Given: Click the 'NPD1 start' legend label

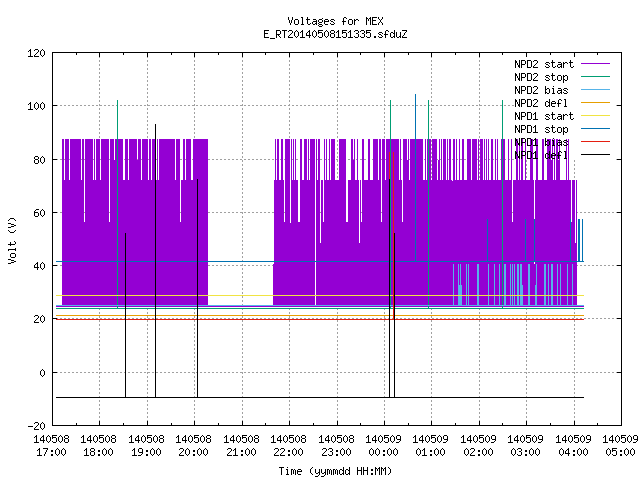Looking at the screenshot, I should tap(544, 116).
